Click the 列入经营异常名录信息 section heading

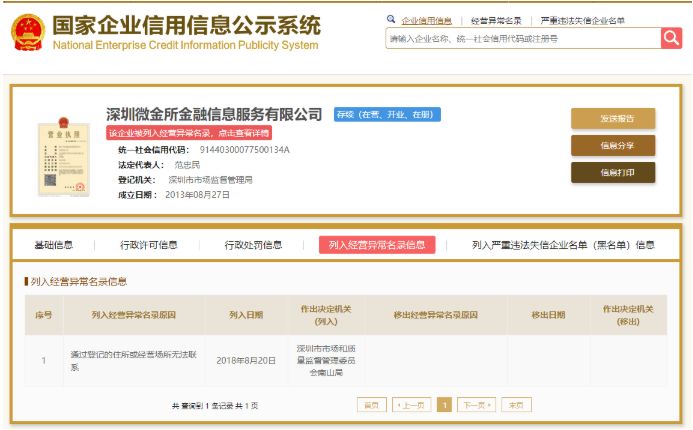(79, 282)
